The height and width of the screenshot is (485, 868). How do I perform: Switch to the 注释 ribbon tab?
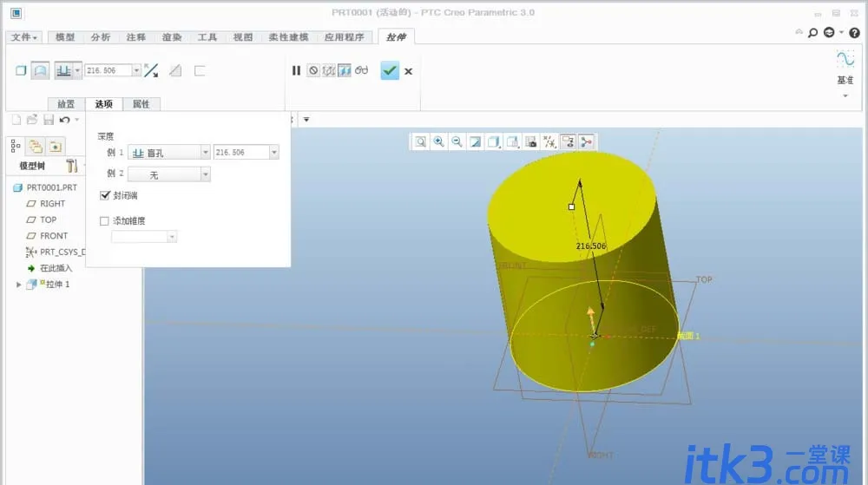click(135, 37)
